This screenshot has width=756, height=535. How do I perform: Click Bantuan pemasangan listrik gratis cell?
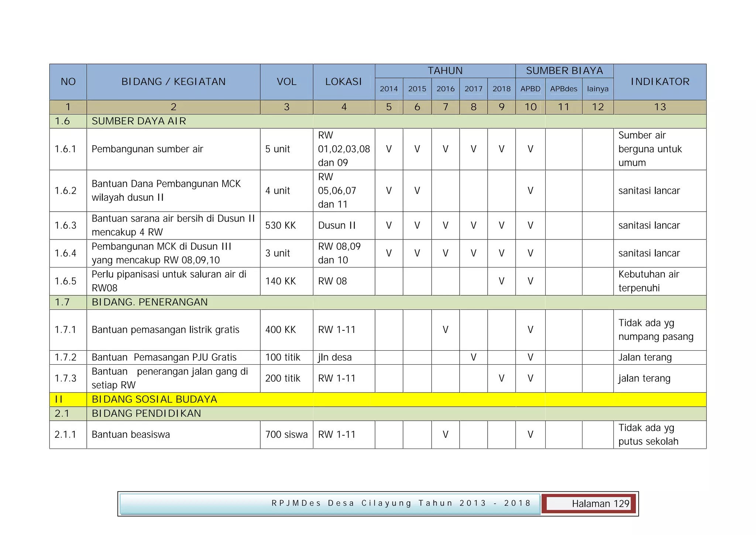(165, 330)
